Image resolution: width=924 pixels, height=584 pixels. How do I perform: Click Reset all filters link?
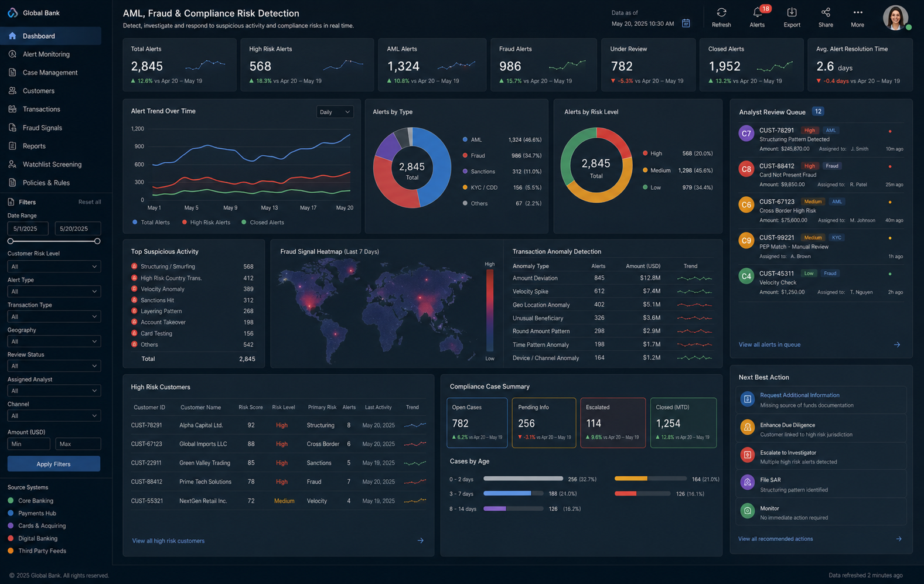click(x=90, y=202)
